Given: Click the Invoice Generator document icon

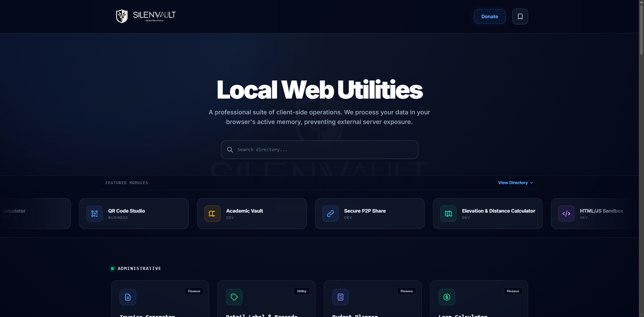Looking at the screenshot, I should coord(128,297).
